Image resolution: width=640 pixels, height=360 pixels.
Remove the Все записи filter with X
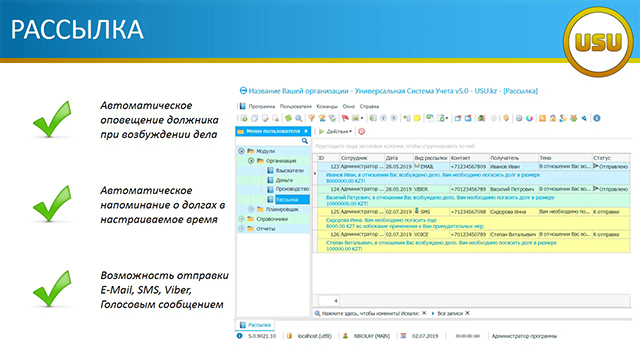[x=467, y=313]
